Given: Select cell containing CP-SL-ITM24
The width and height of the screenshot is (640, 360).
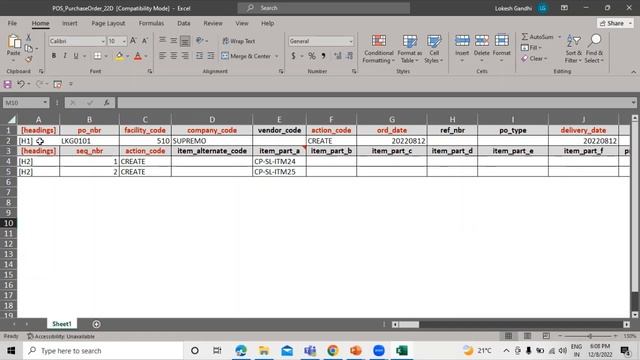Looking at the screenshot, I should [x=279, y=162].
